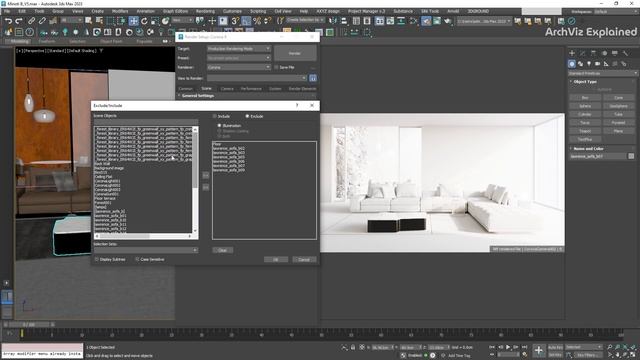Open the Create tab plus icon

click(572, 53)
